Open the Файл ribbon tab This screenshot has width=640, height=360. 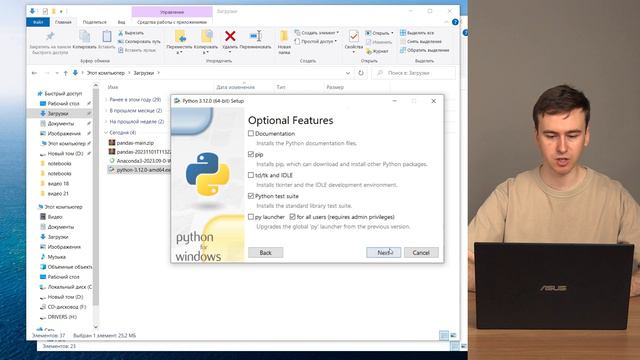[x=38, y=22]
